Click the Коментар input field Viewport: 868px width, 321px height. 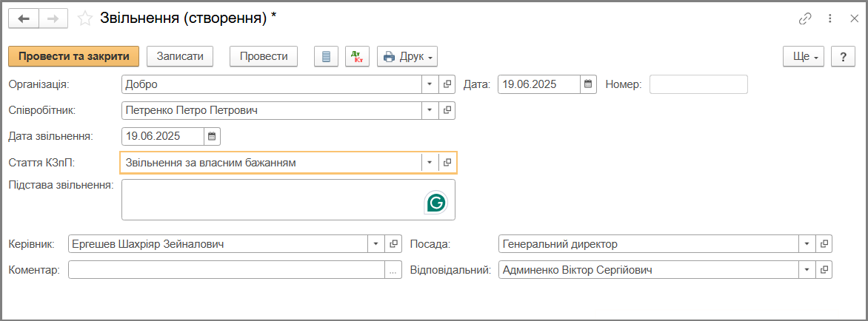[227, 270]
